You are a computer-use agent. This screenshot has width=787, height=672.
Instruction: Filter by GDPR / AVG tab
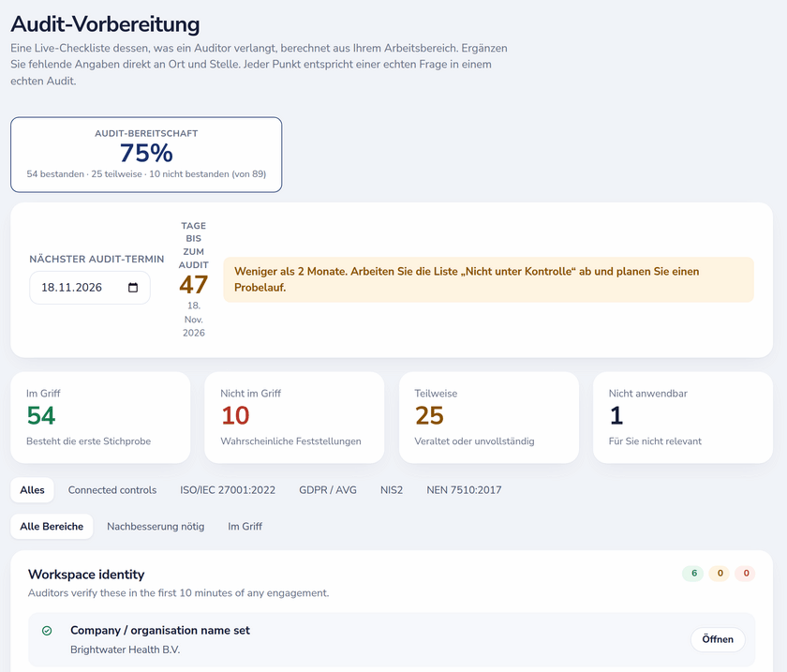tap(328, 490)
